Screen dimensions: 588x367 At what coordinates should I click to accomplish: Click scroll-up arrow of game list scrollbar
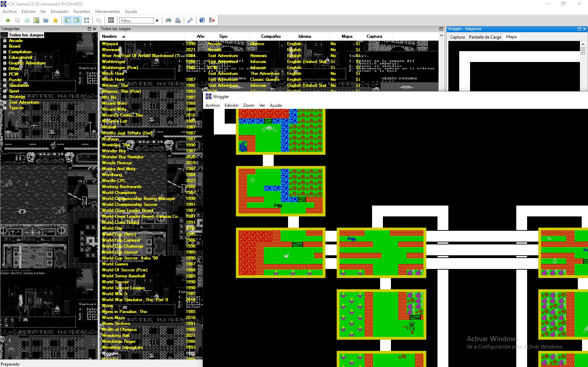point(441,36)
